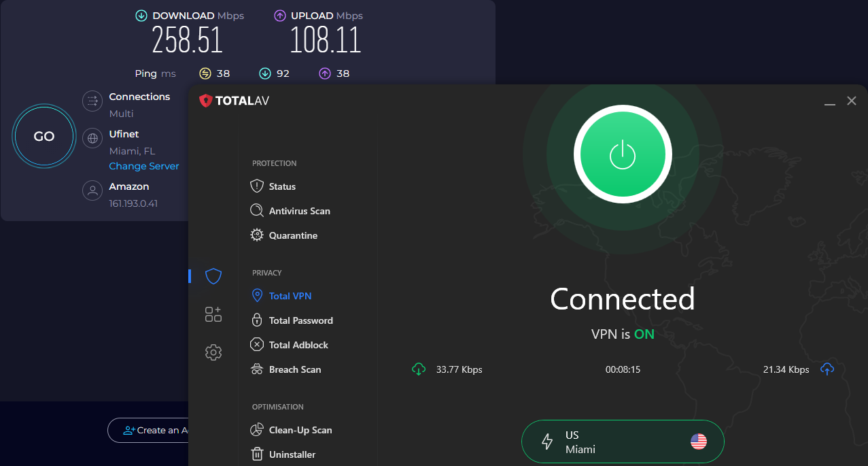868x466 pixels.
Task: Change the VPN location from the country dropdown
Action: (x=622, y=442)
